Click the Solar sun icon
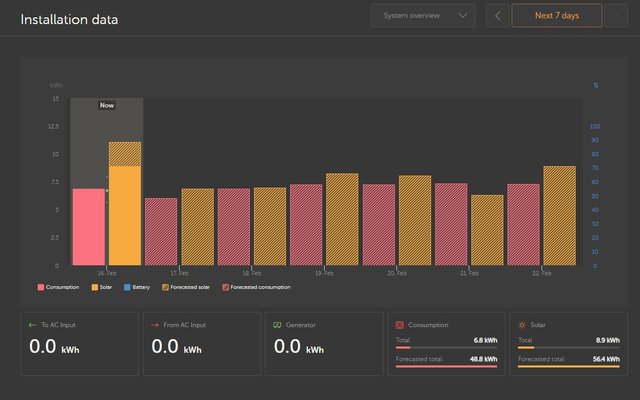This screenshot has height=400, width=640. 522,325
